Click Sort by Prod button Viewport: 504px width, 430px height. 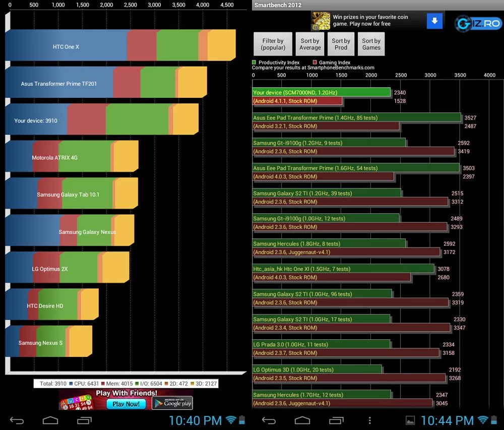click(x=341, y=44)
